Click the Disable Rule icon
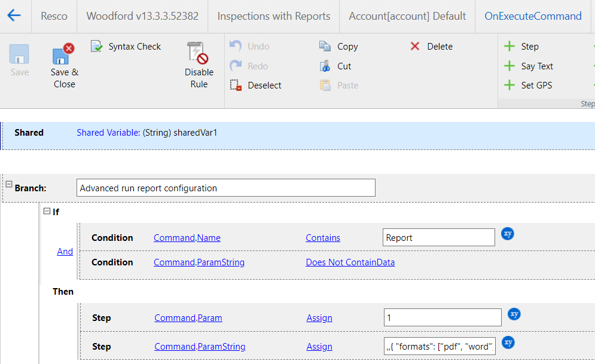 198,53
